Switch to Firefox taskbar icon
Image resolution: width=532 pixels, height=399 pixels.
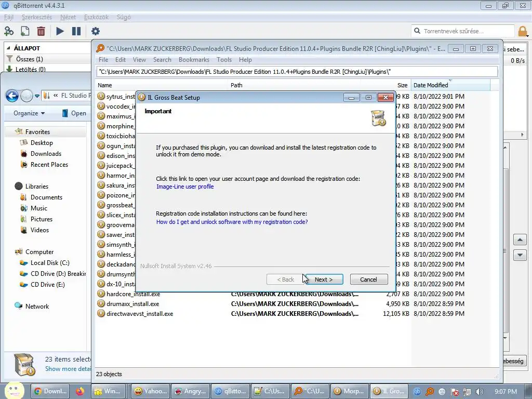click(x=79, y=391)
